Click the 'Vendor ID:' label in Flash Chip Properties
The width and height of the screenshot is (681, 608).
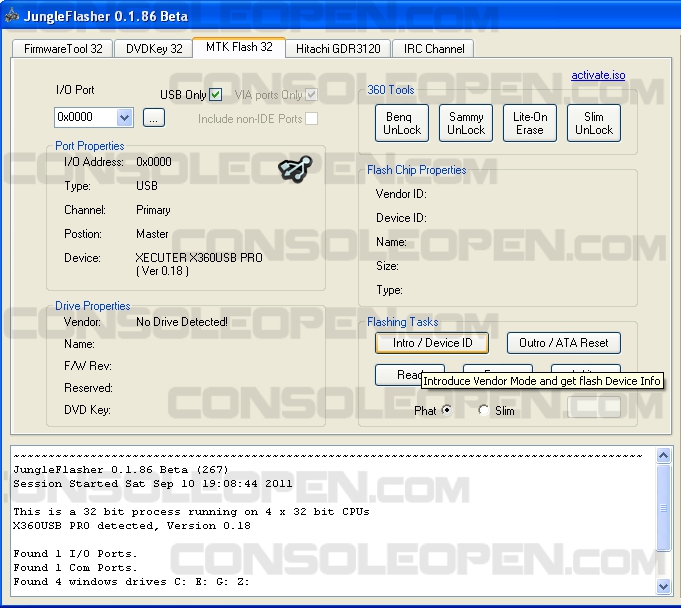tap(401, 194)
